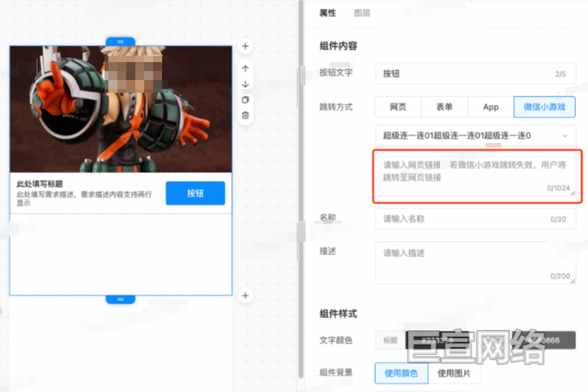Select the 此处填写需求描述 description text
Image resolution: width=588 pixels, height=392 pixels.
[84, 198]
